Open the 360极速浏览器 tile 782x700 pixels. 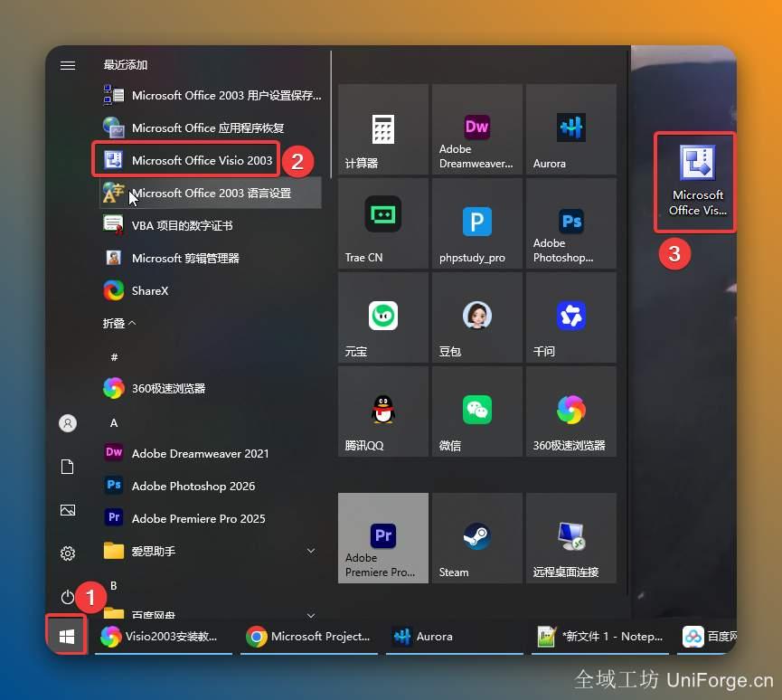pos(571,411)
